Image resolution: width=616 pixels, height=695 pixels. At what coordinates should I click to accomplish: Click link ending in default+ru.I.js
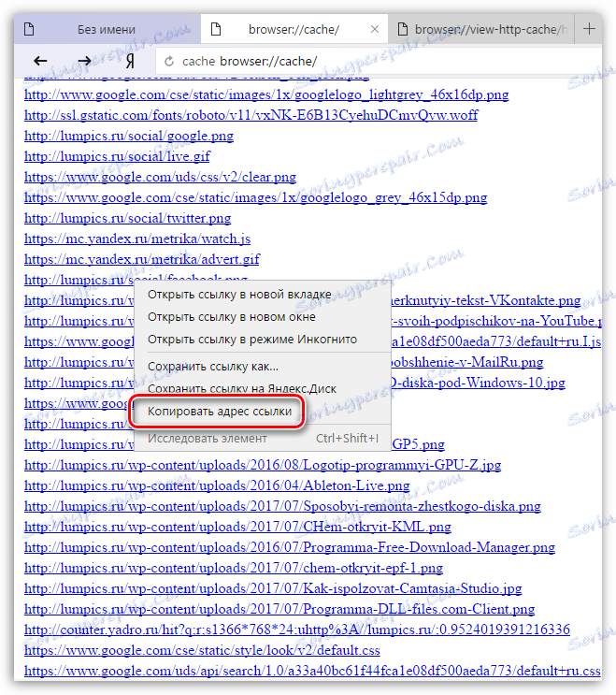pos(496,341)
